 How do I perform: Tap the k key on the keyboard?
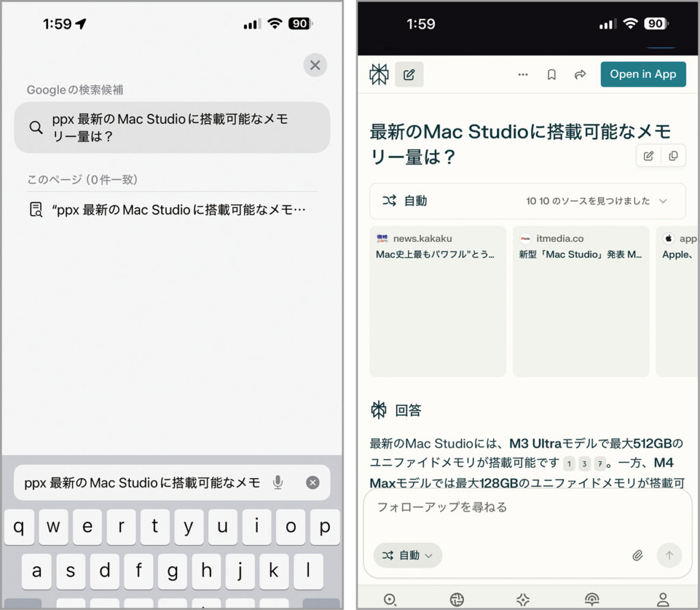274,571
